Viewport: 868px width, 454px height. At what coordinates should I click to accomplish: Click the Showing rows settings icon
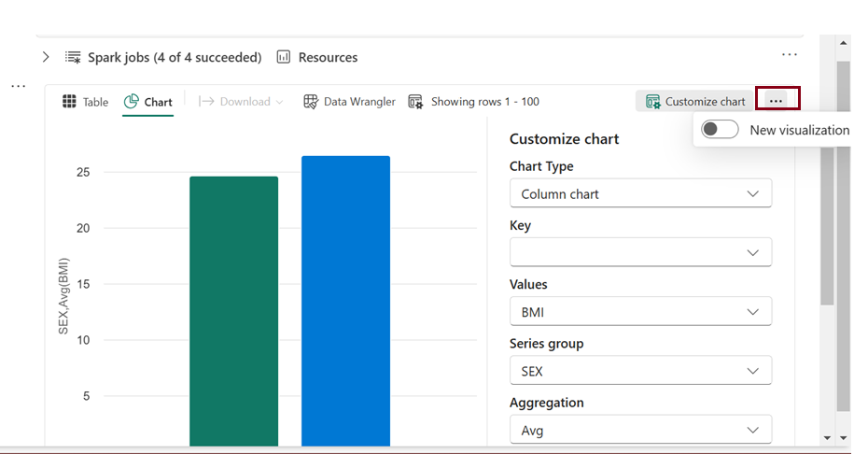(x=416, y=102)
